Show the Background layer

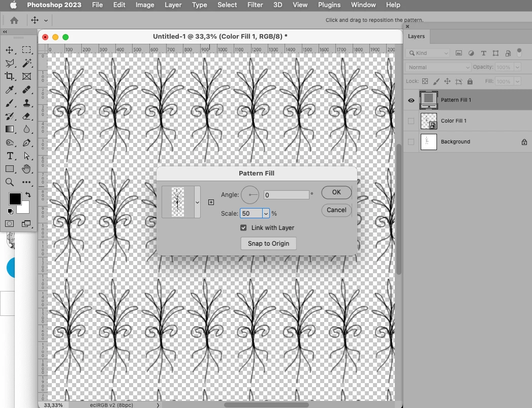tap(411, 141)
